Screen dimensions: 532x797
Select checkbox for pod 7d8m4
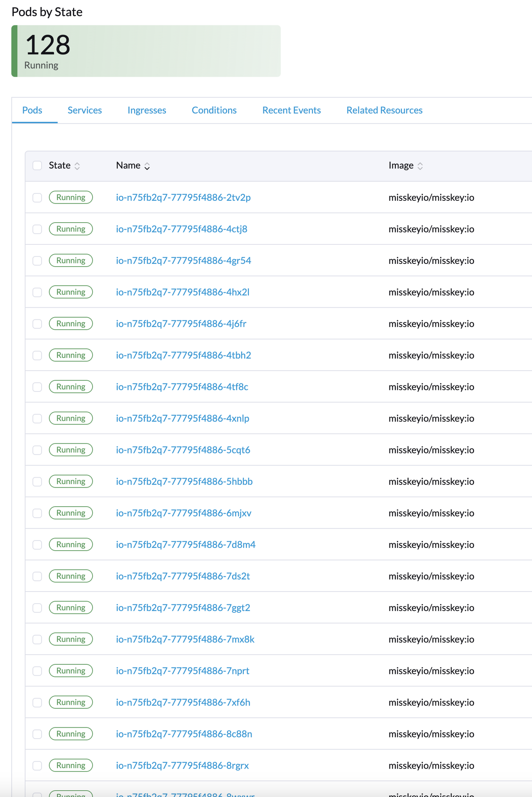coord(37,545)
